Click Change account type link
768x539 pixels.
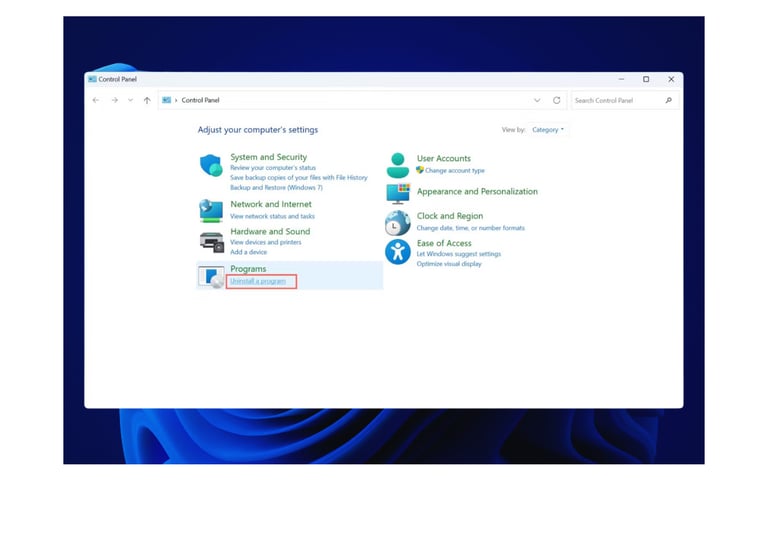point(455,171)
